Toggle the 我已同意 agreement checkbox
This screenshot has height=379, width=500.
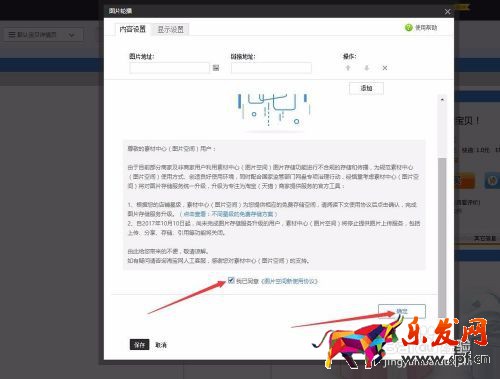point(231,280)
